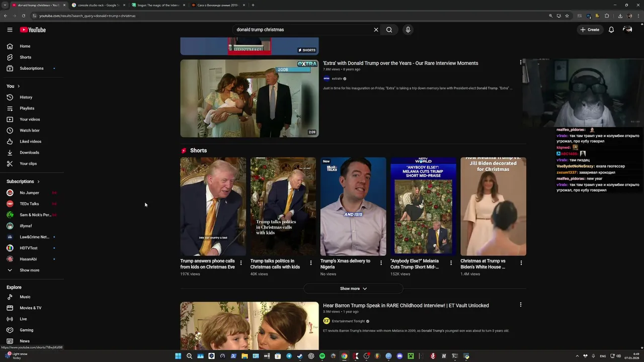Open 'Trump answers phone calls' short thumbnail
This screenshot has width=644, height=362.
213,207
